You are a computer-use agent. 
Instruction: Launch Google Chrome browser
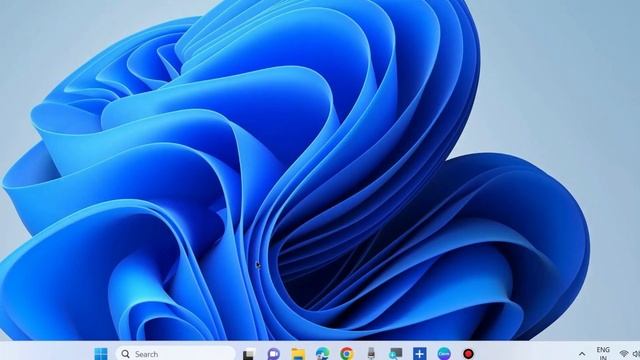coord(347,353)
